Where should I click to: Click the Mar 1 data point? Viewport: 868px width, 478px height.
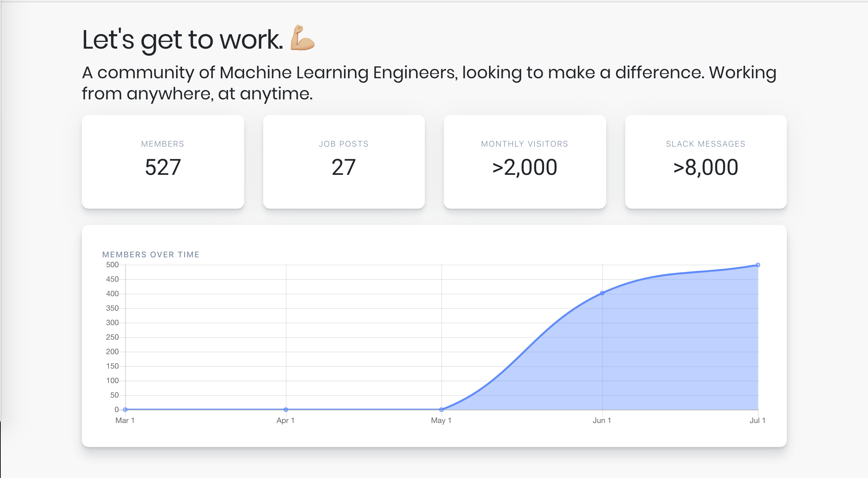[125, 410]
